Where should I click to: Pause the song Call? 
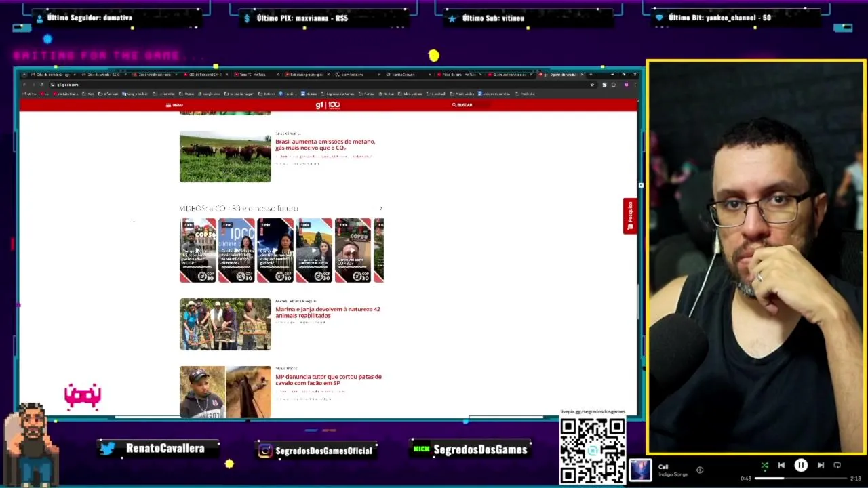click(801, 466)
